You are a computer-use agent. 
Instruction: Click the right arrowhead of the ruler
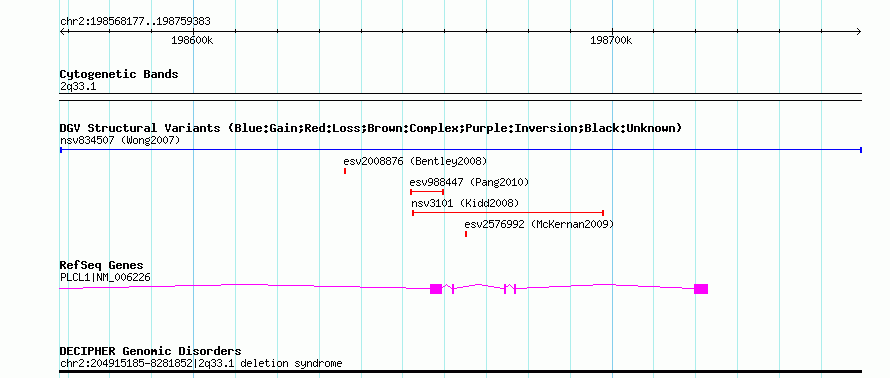(x=859, y=32)
